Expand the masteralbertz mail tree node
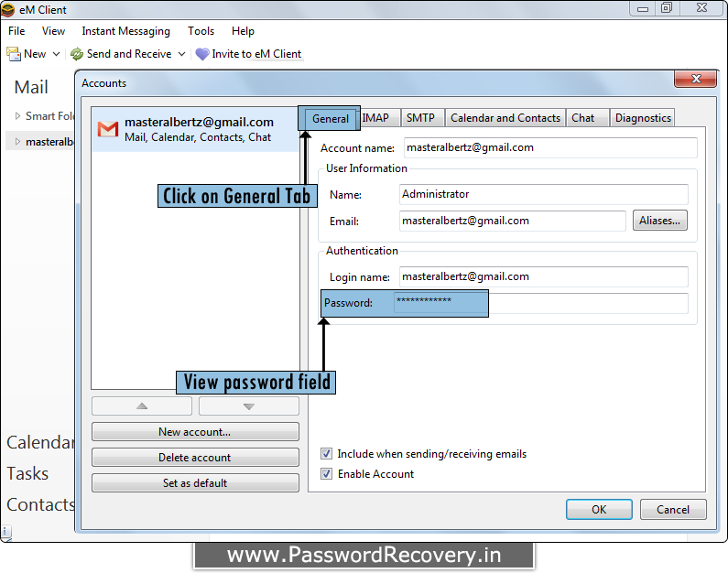 pos(17,142)
